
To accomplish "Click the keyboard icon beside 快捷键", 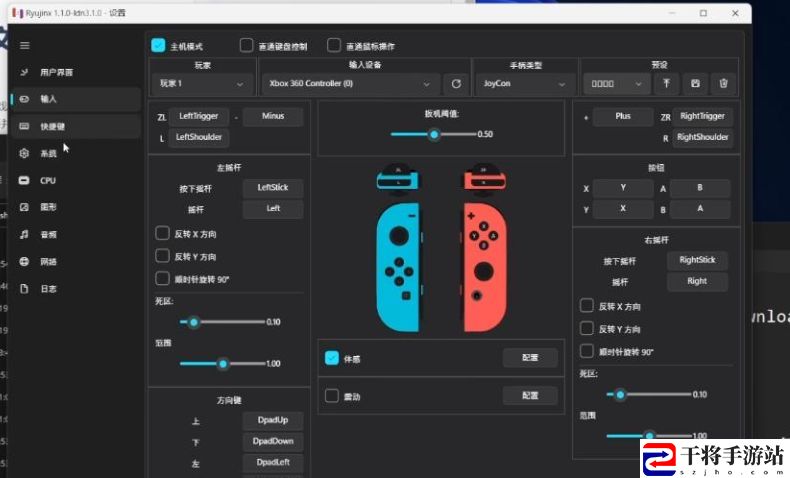I will [x=24, y=126].
